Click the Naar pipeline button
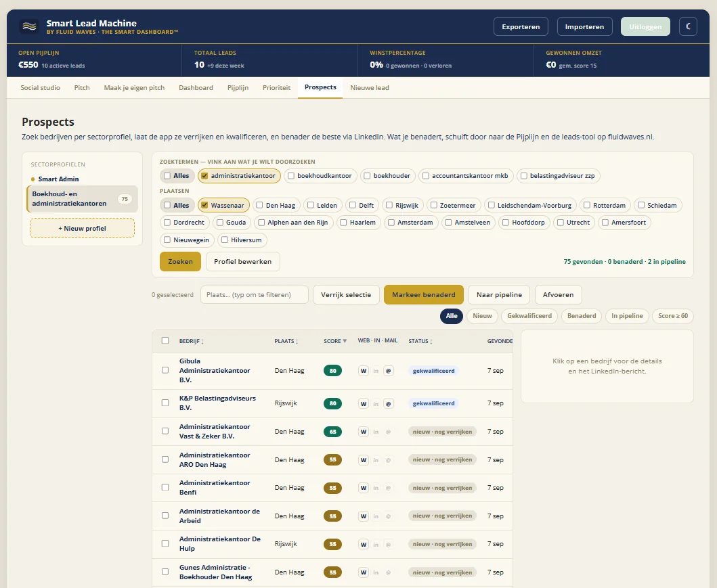The image size is (717, 588). click(x=499, y=295)
